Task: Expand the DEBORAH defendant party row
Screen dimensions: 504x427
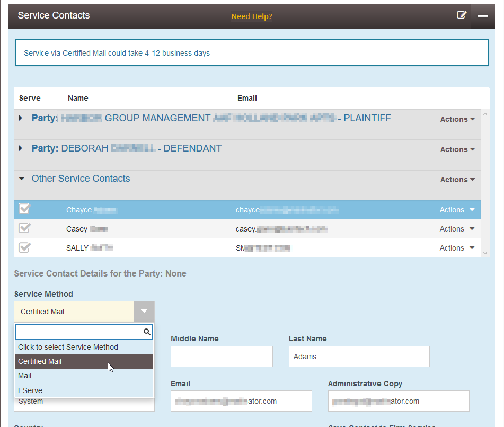Action: coord(20,148)
